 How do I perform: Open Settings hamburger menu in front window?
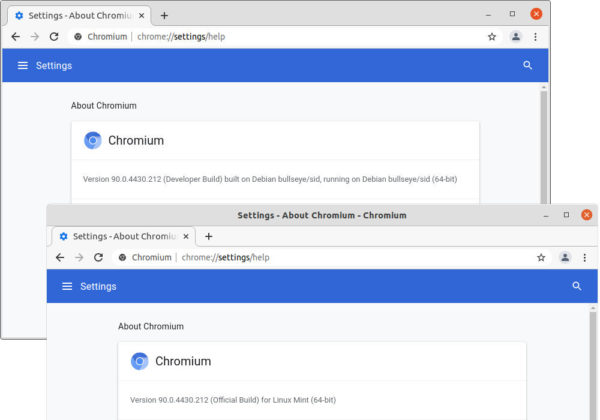click(x=67, y=286)
